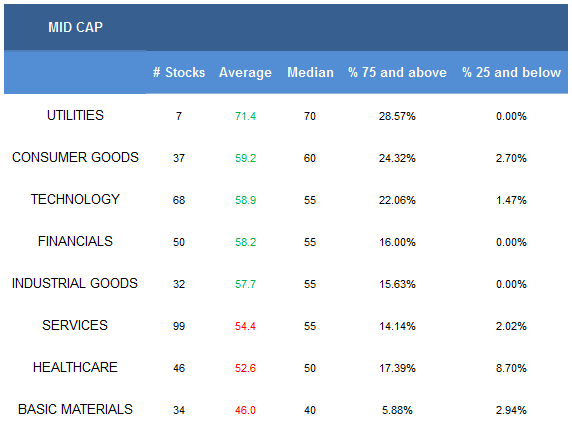Click the red 54.4 Services average
Viewport: 572px width, 445px height.
(245, 326)
